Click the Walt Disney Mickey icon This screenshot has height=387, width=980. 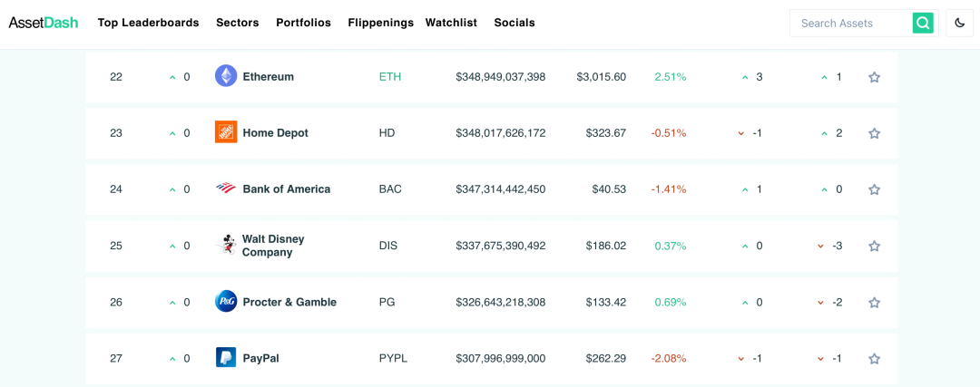tap(227, 245)
